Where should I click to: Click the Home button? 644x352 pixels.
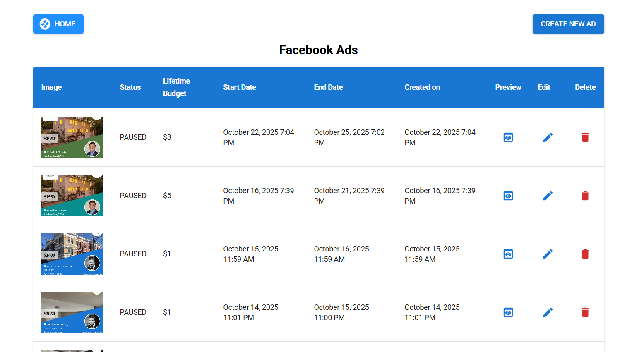click(58, 24)
